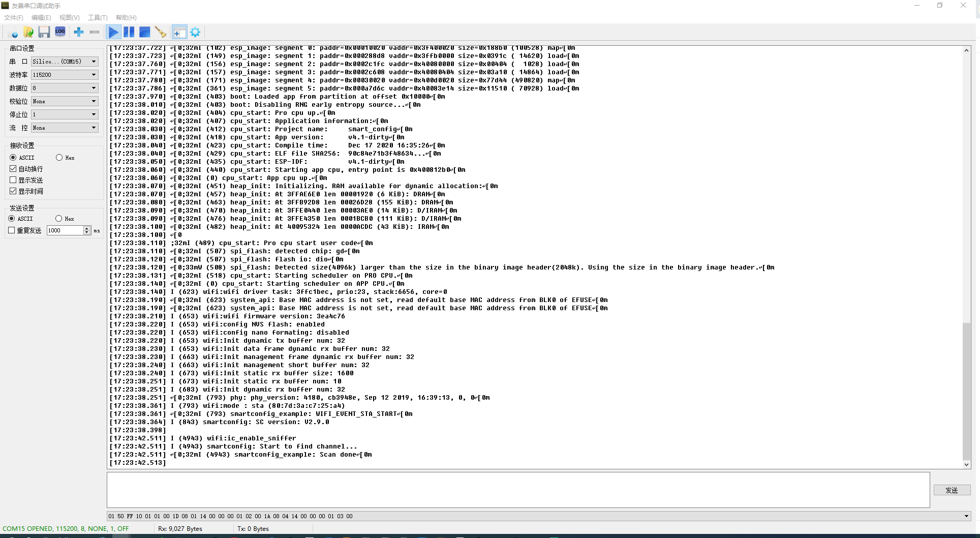The width and height of the screenshot is (980, 538).
Task: Click the blue plus toolbar icon
Action: [x=79, y=32]
